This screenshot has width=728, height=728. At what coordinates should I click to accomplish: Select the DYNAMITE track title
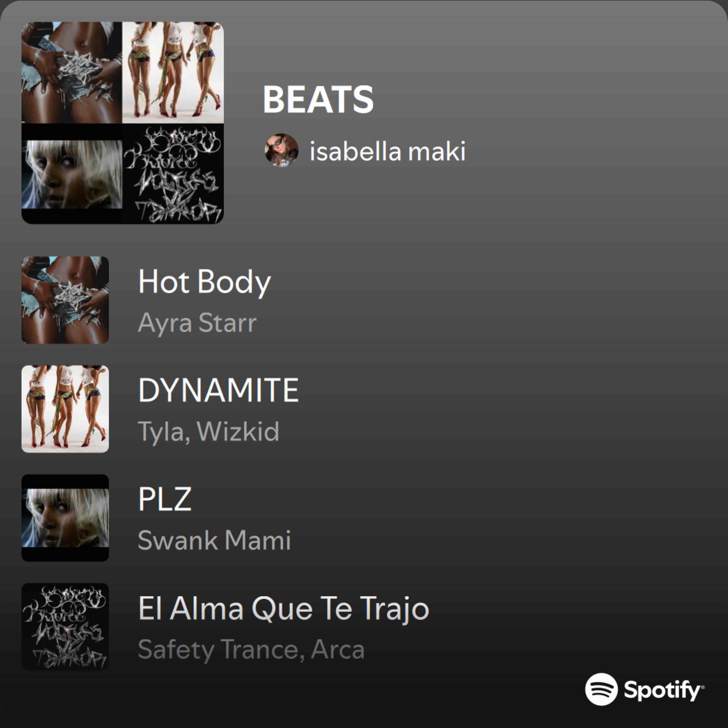[x=218, y=390]
